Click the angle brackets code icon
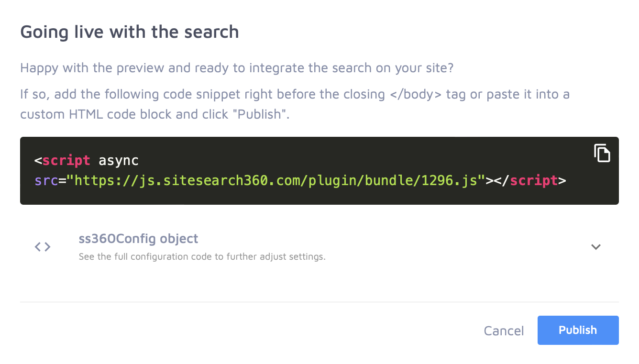 43,247
